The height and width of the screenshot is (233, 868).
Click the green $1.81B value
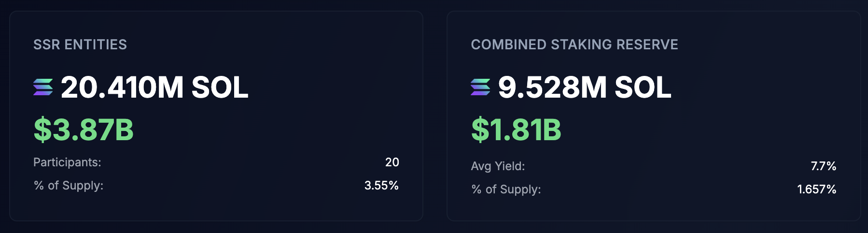(x=516, y=130)
